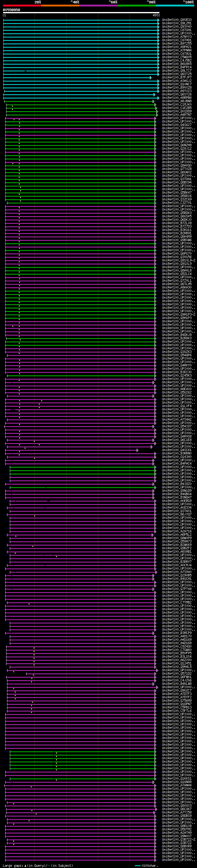This screenshot has width=197, height=868.
Task: Click the Large gaps legend text
Action: [13, 866]
